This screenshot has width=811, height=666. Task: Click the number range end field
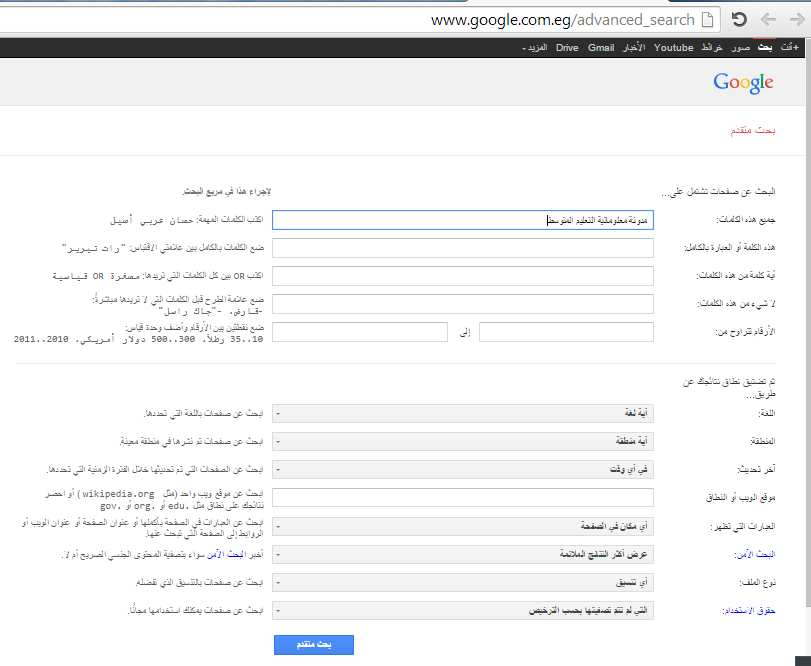tap(360, 332)
